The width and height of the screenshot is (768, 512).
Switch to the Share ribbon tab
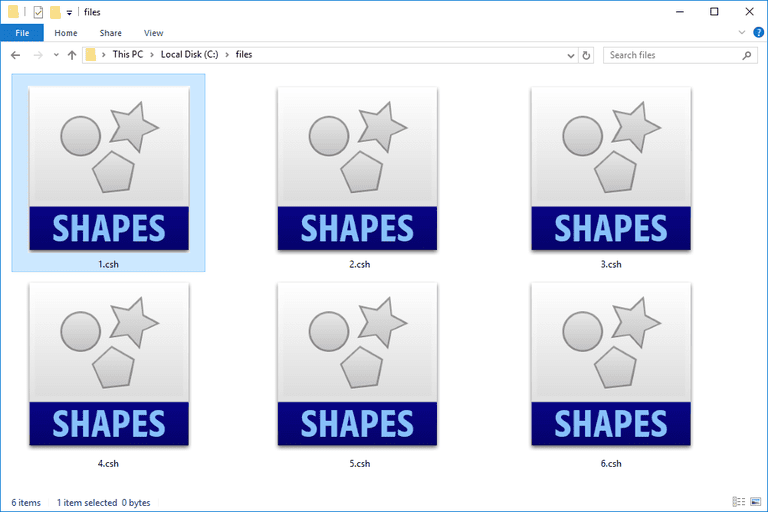tap(111, 33)
